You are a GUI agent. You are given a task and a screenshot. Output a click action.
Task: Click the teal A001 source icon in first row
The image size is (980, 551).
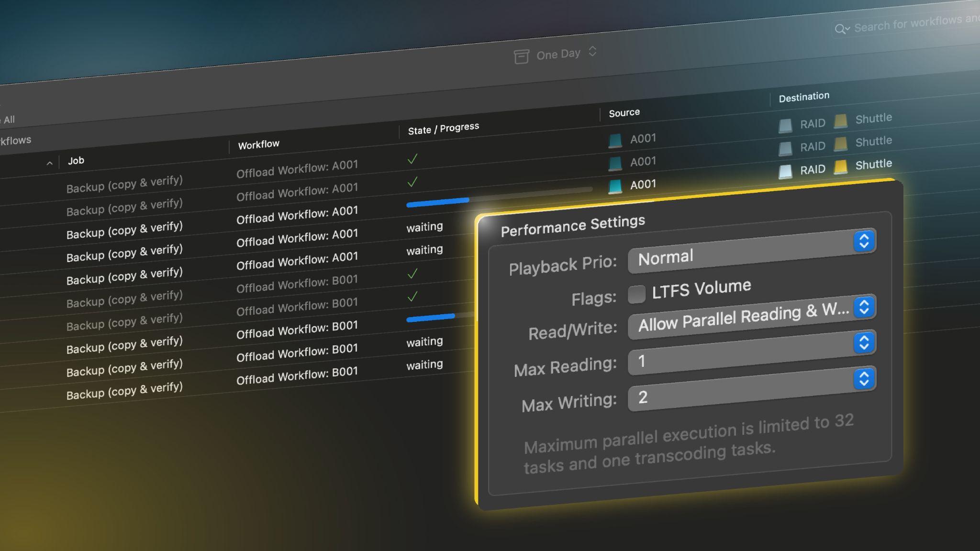pos(615,141)
